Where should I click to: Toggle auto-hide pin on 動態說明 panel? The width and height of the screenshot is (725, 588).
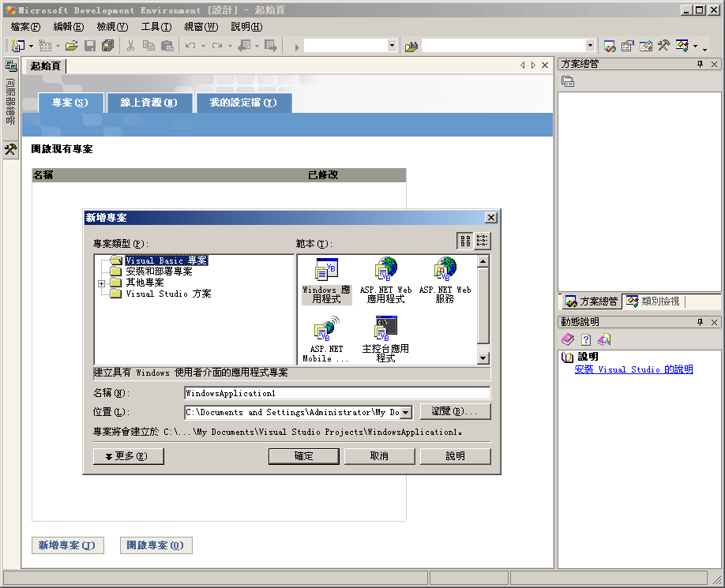pyautogui.click(x=700, y=322)
